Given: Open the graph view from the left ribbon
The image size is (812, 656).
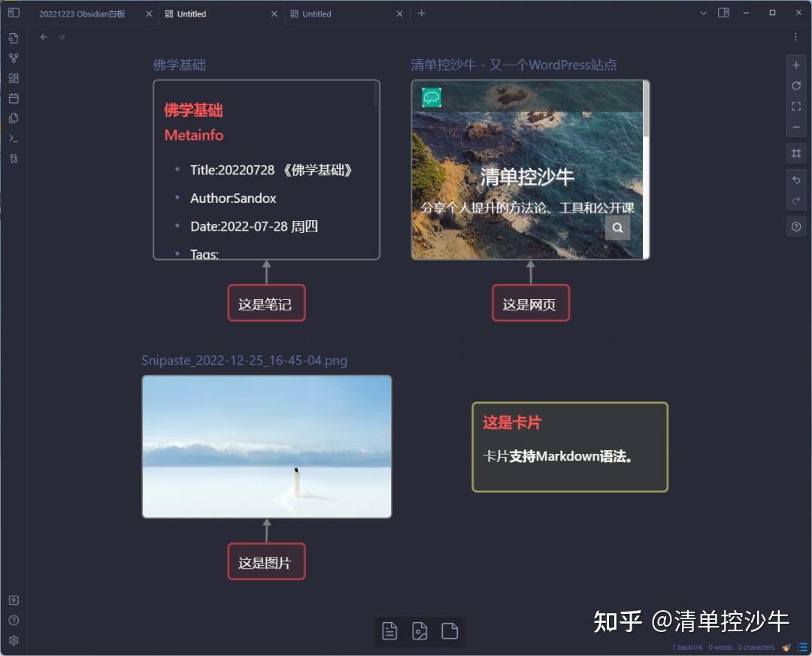Looking at the screenshot, I should [14, 58].
